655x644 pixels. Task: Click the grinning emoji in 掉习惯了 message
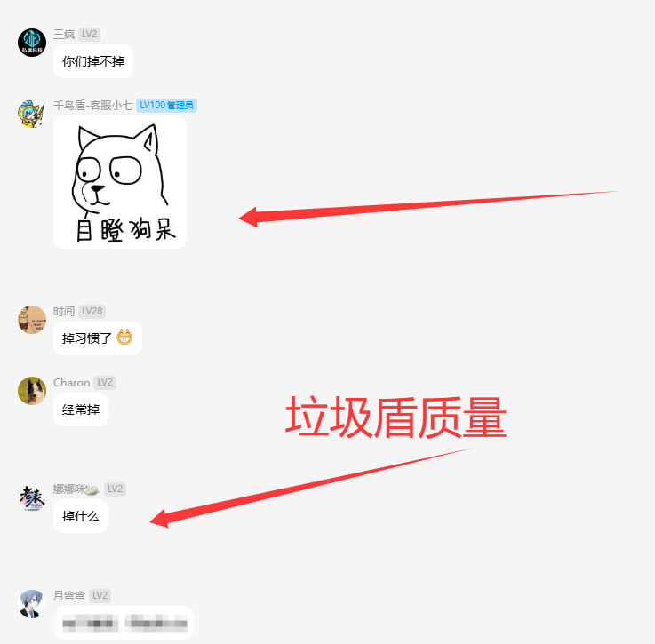124,337
